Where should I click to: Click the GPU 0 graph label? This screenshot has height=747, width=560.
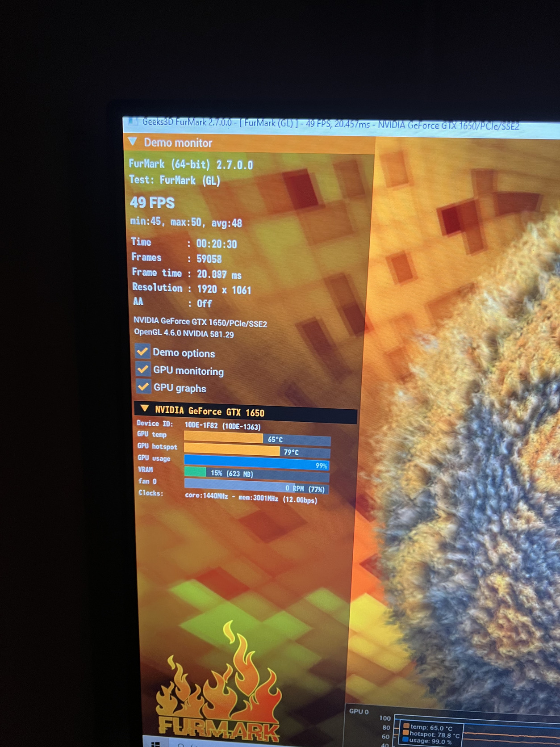pyautogui.click(x=359, y=711)
